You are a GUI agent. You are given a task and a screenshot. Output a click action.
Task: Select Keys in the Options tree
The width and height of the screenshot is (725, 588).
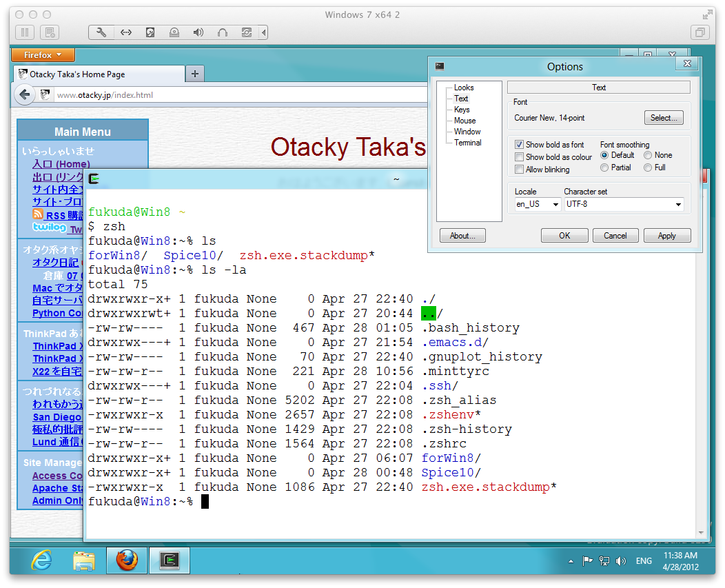[x=462, y=110]
